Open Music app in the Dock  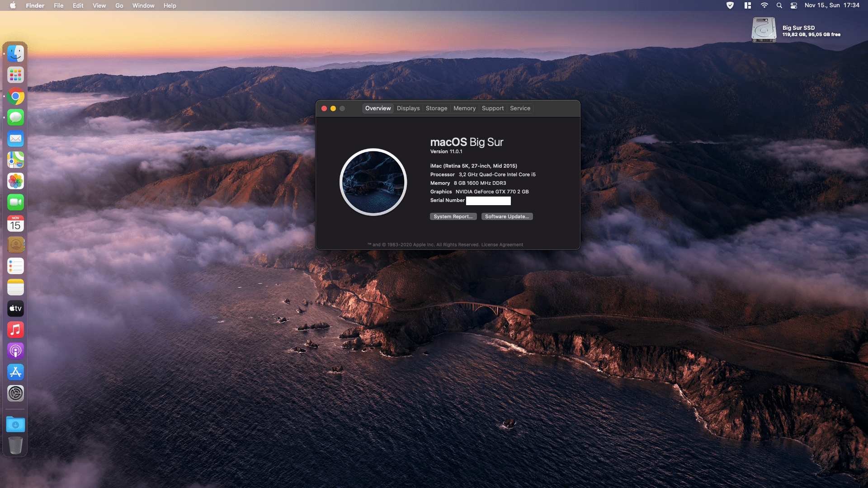point(15,330)
